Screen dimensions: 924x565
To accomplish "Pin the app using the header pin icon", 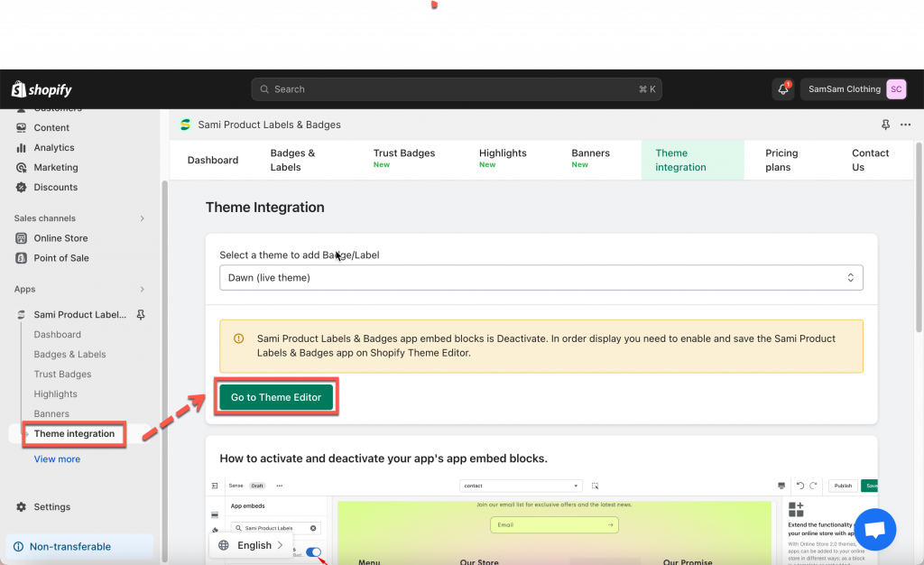I will tap(885, 125).
